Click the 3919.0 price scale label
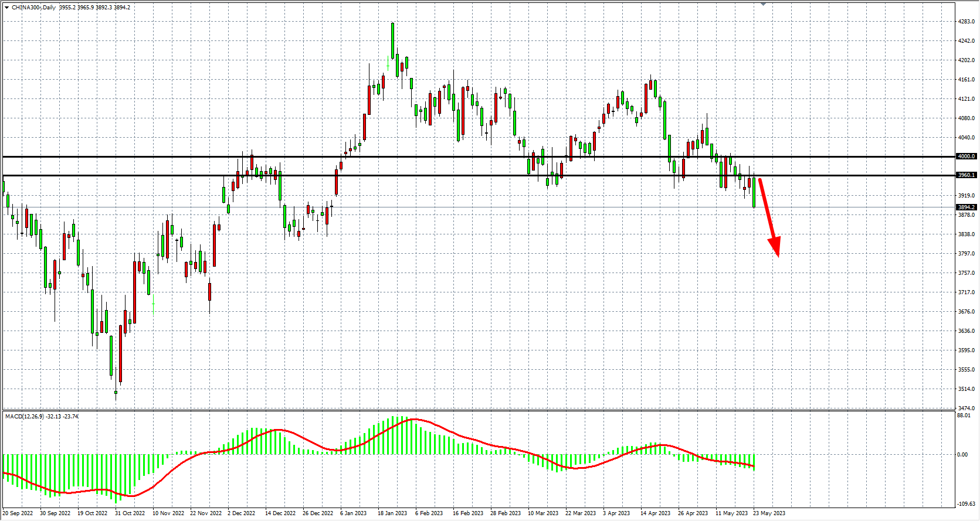Image resolution: width=980 pixels, height=521 pixels. point(966,196)
